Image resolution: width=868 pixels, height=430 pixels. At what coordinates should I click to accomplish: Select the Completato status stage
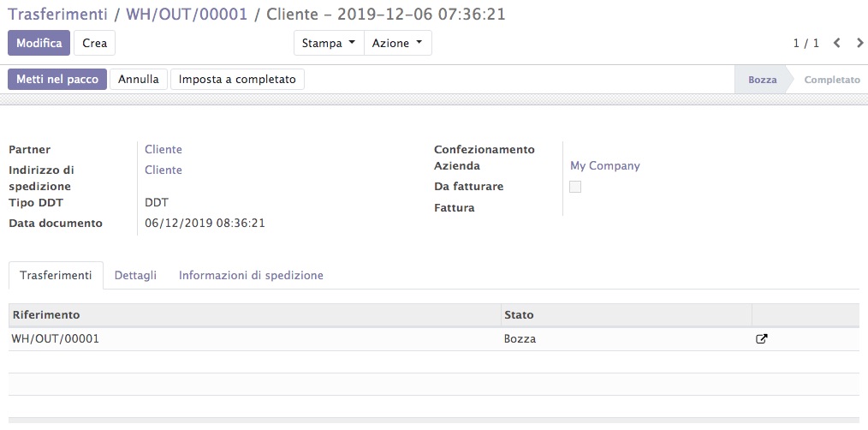tap(832, 80)
